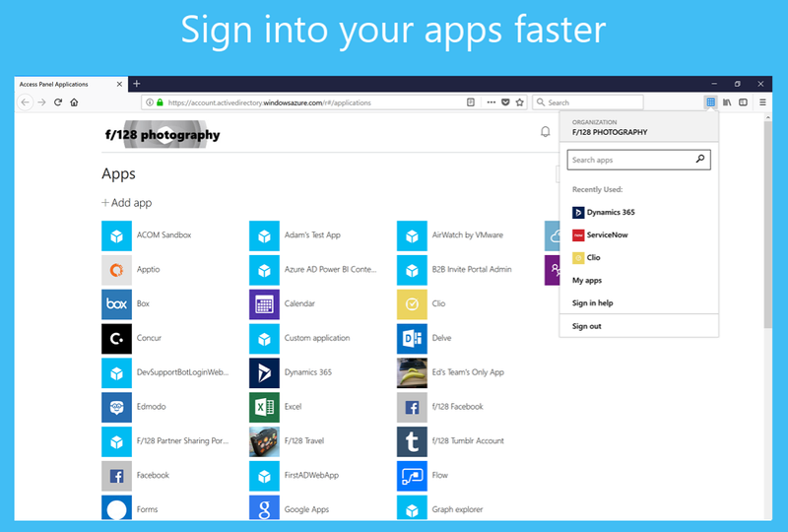Select My apps in extension menu
788x532 pixels.
point(587,281)
